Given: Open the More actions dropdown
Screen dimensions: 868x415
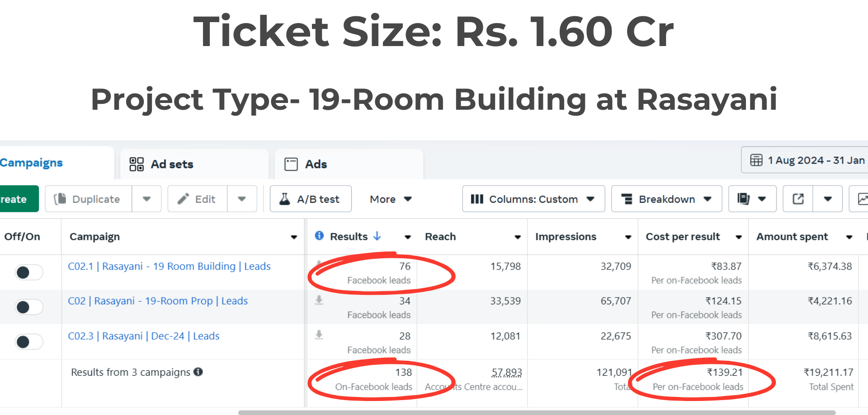Looking at the screenshot, I should tap(391, 199).
